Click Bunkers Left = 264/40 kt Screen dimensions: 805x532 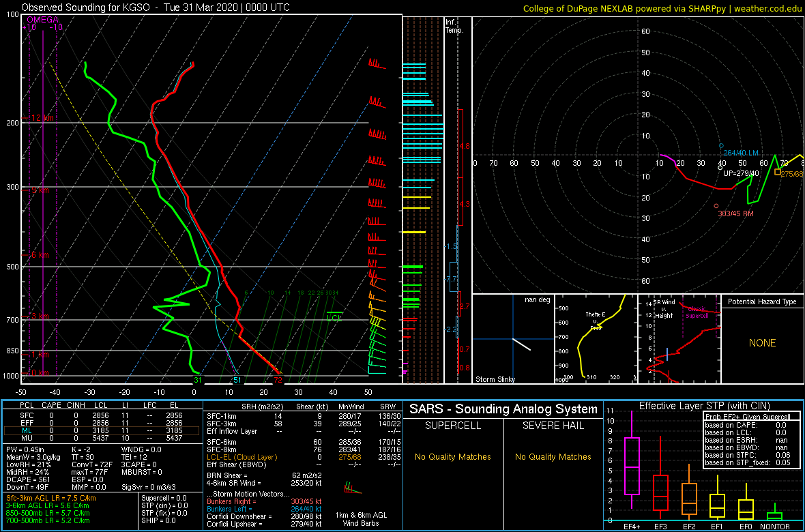pos(264,509)
